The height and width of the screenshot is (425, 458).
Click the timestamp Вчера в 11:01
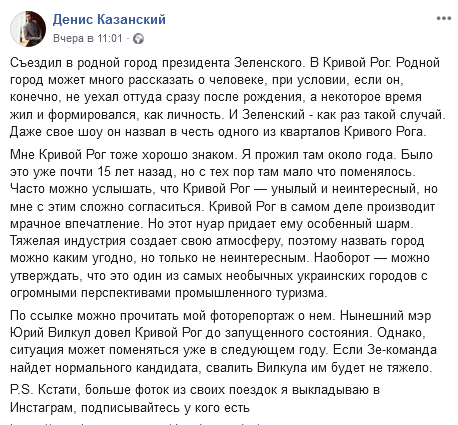point(88,38)
